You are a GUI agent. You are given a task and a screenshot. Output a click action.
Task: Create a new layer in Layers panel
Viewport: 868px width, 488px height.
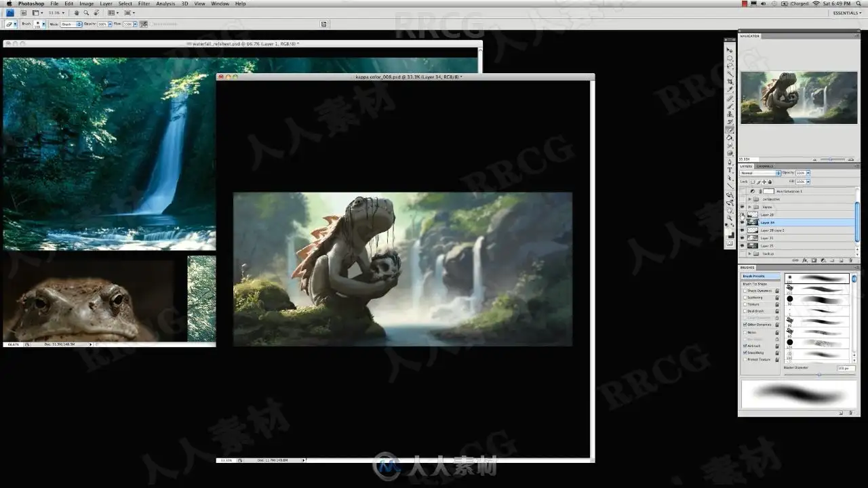(x=841, y=260)
